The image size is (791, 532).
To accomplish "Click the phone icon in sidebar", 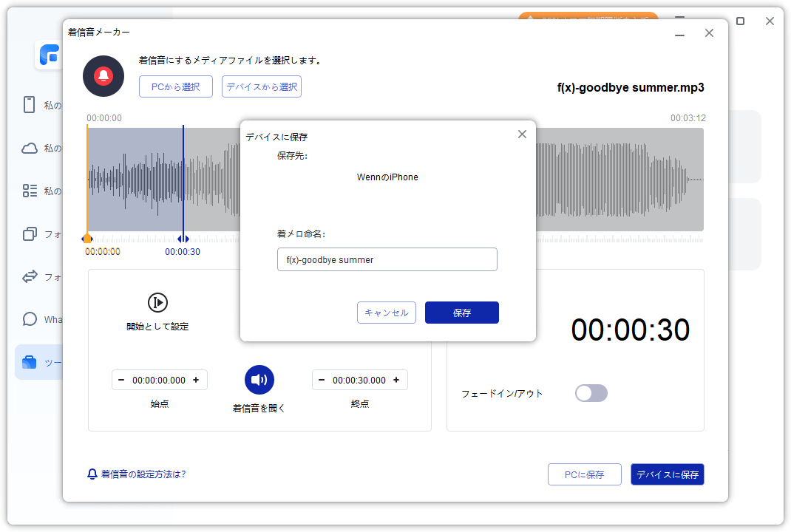I will coord(30,105).
